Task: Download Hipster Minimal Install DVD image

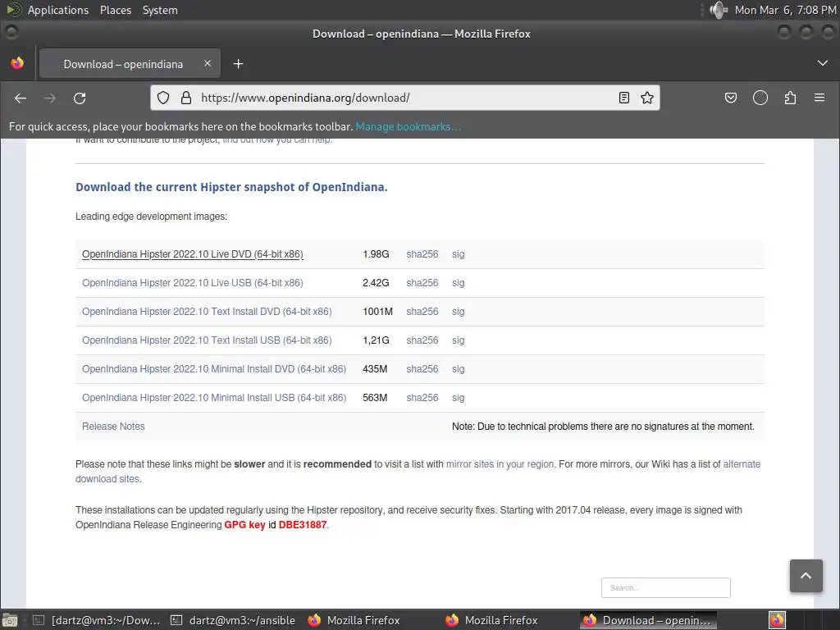Action: pos(214,369)
